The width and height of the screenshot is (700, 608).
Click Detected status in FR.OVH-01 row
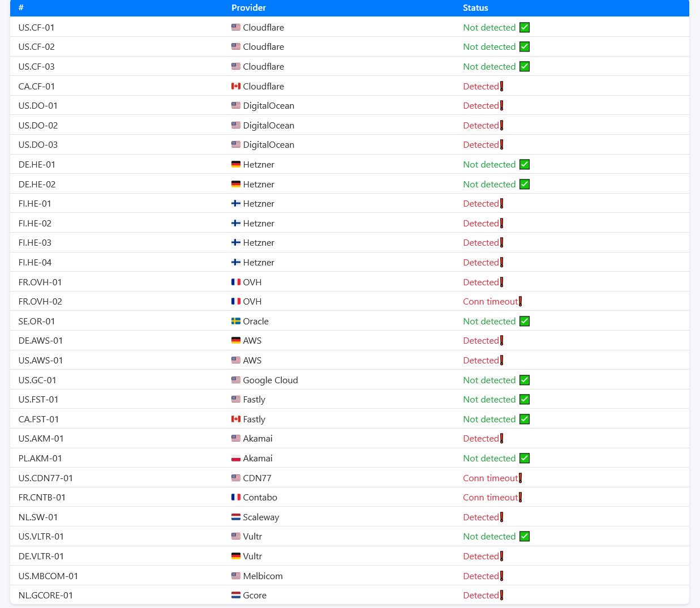tap(481, 282)
